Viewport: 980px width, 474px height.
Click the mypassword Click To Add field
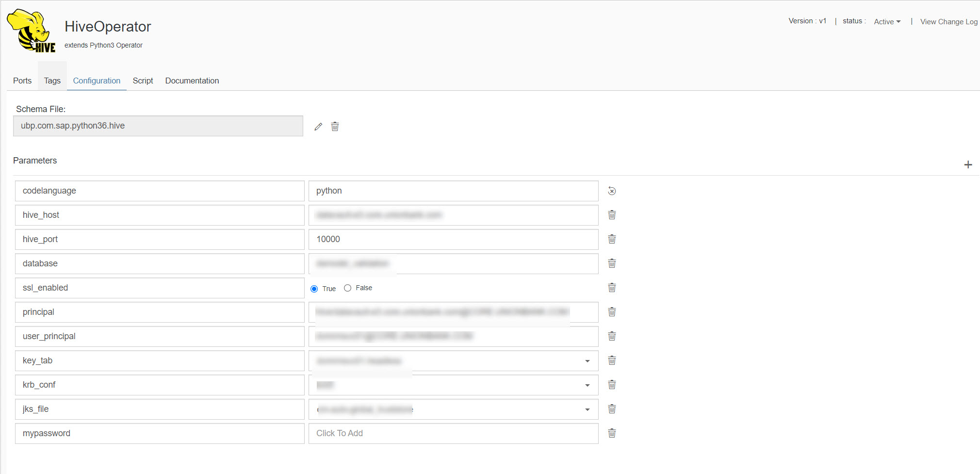[454, 433]
